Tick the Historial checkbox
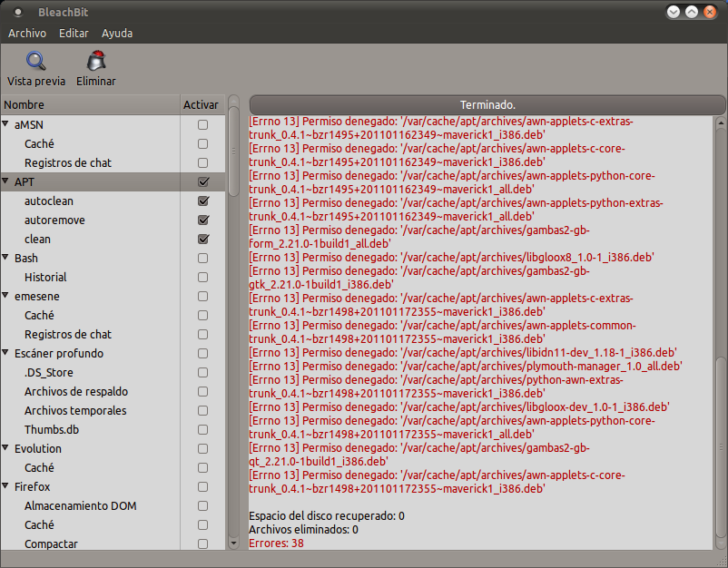 (203, 277)
